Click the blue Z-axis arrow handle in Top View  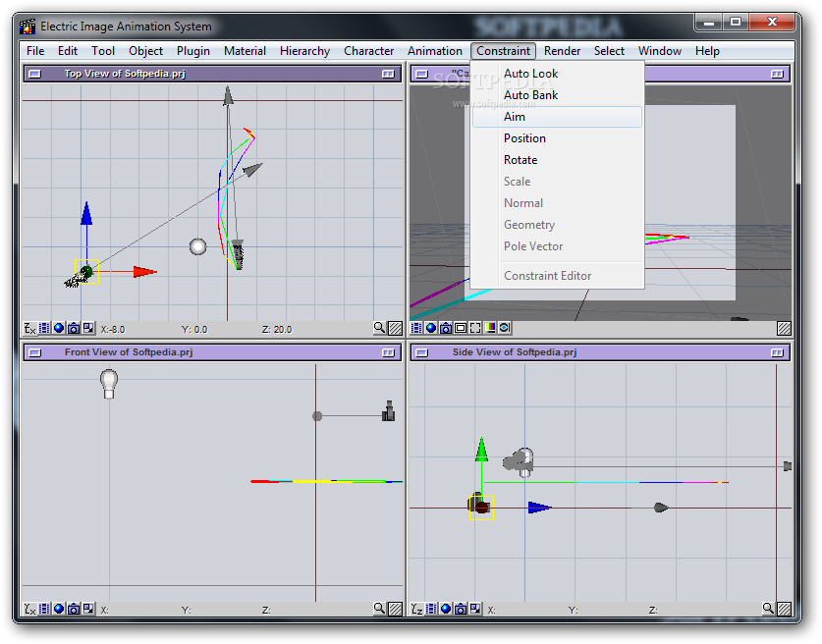coord(86,214)
